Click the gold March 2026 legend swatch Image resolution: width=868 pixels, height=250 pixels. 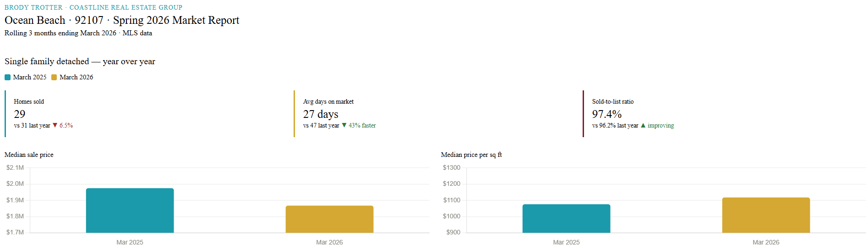coord(54,78)
